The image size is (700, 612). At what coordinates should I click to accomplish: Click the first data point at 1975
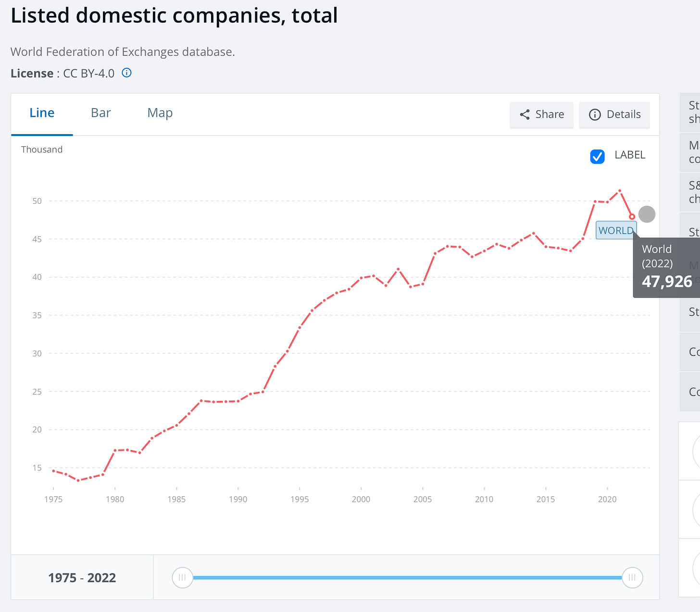coord(53,471)
